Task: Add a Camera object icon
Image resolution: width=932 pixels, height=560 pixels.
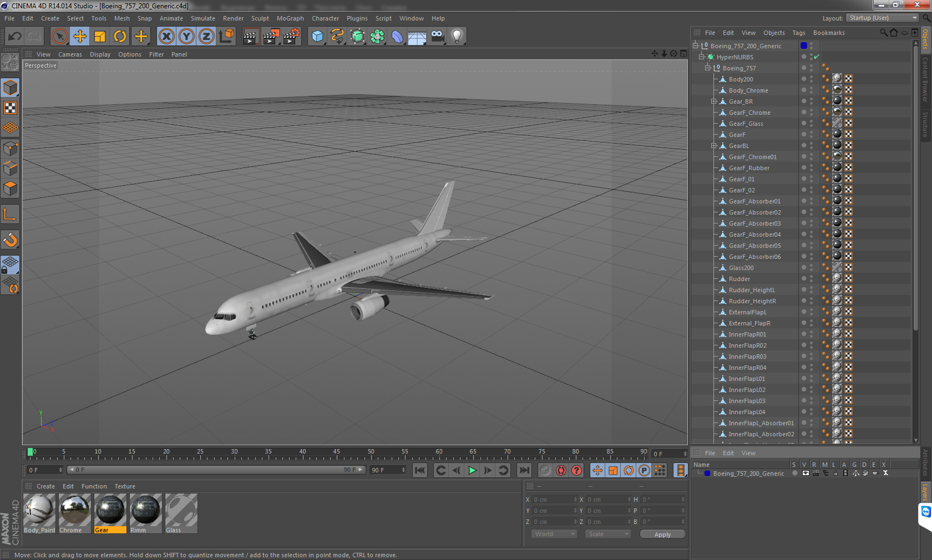Action: pyautogui.click(x=437, y=37)
